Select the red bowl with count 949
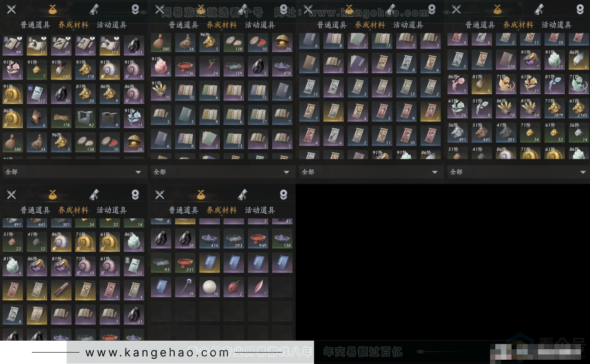This screenshot has width=590, height=364. [258, 239]
